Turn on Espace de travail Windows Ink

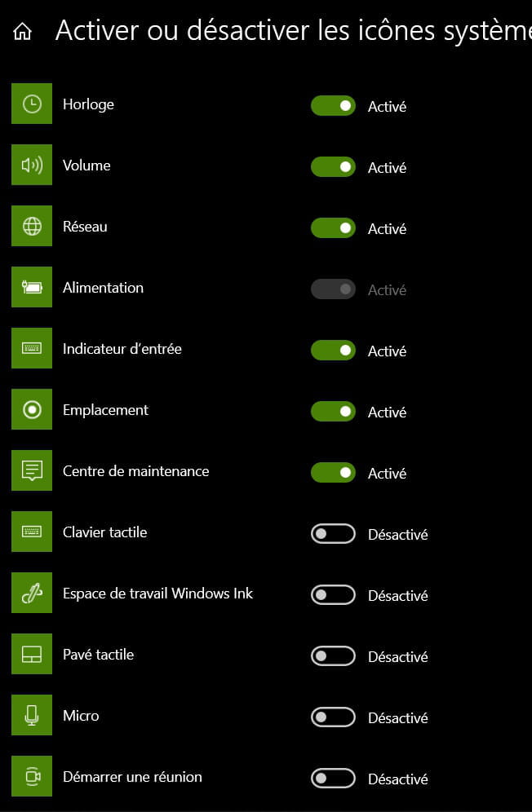pyautogui.click(x=333, y=594)
